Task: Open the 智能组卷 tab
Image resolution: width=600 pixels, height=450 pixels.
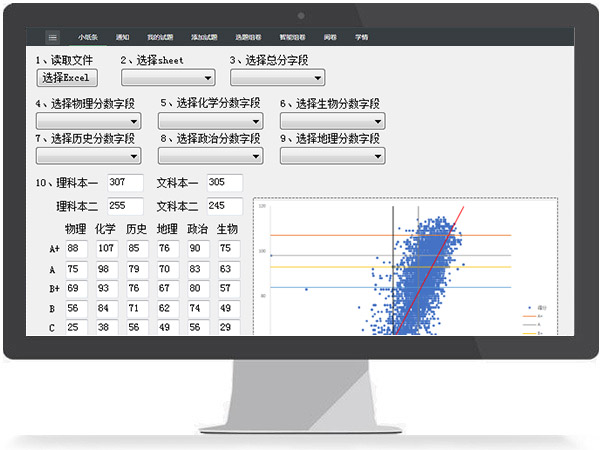Action: (x=294, y=36)
